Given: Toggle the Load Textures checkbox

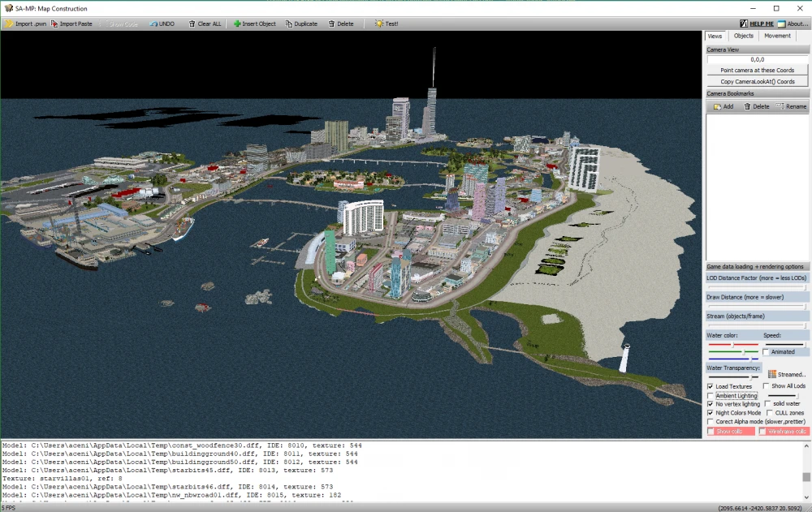Looking at the screenshot, I should click(x=710, y=387).
